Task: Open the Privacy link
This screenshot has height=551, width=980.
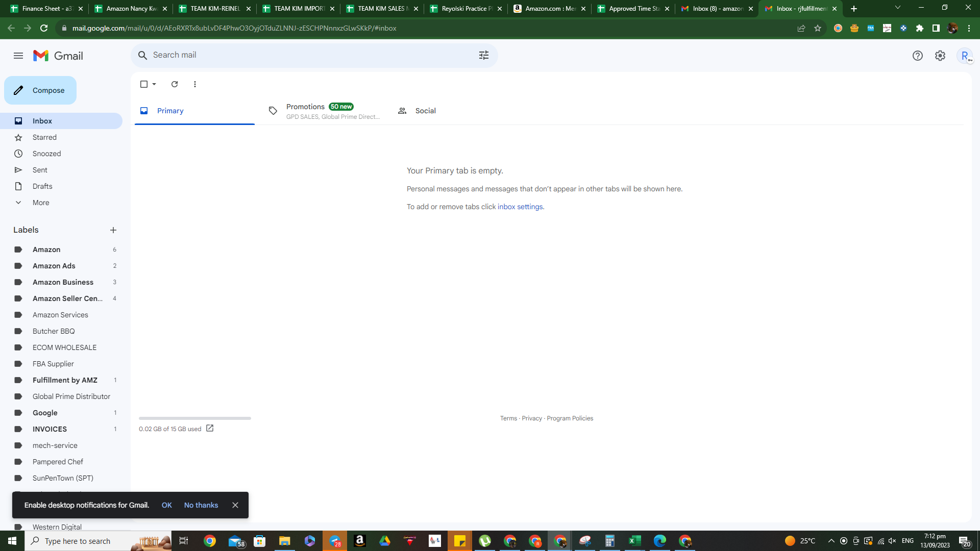Action: 532,418
